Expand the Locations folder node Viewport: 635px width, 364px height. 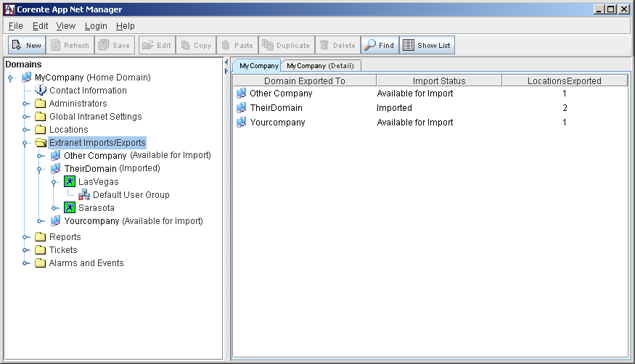[26, 130]
